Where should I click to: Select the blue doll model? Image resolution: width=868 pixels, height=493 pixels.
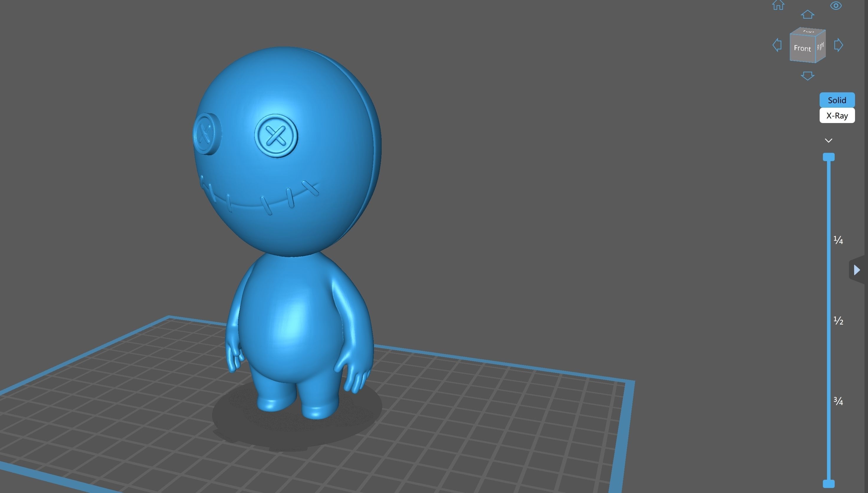[x=287, y=233]
